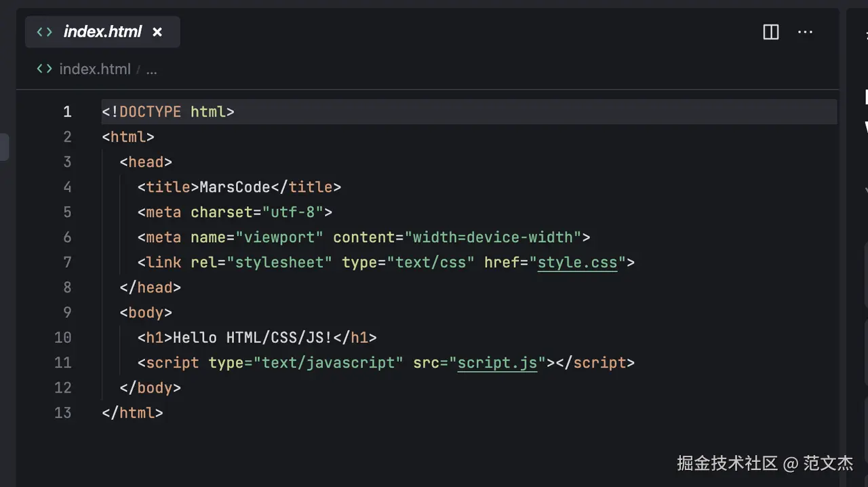This screenshot has width=868, height=487.
Task: Click the closing body tag
Action: point(150,388)
